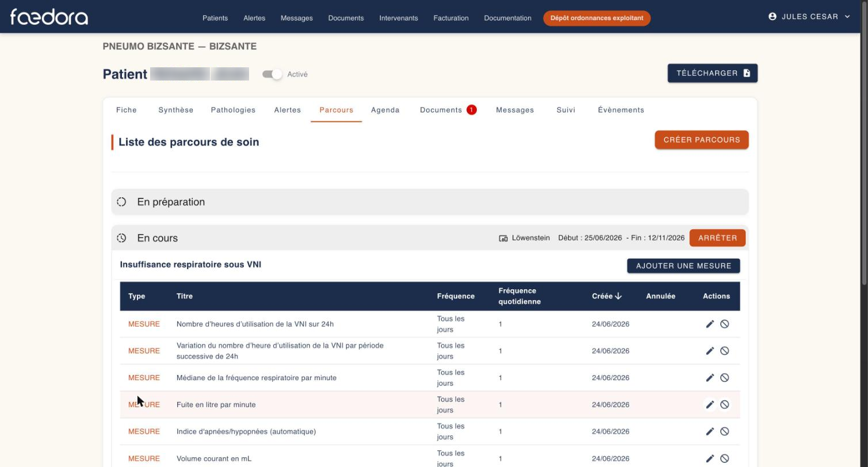This screenshot has height=467, width=868.
Task: Open Patients in the top navigation
Action: pos(215,18)
